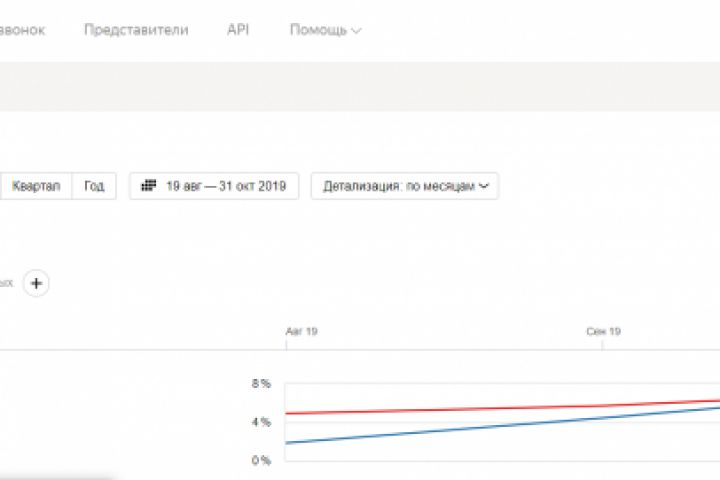Expand Детализация: по месяцам dropdown

coord(405,186)
